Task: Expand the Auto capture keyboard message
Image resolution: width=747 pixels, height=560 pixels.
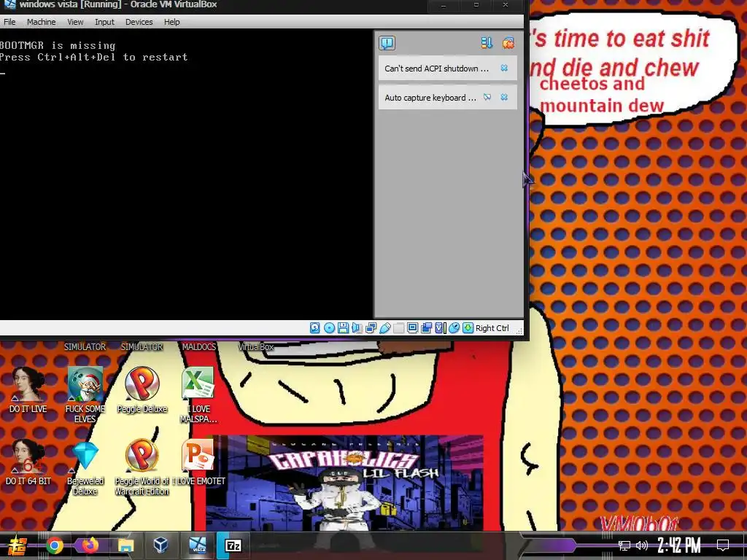Action: pos(430,98)
